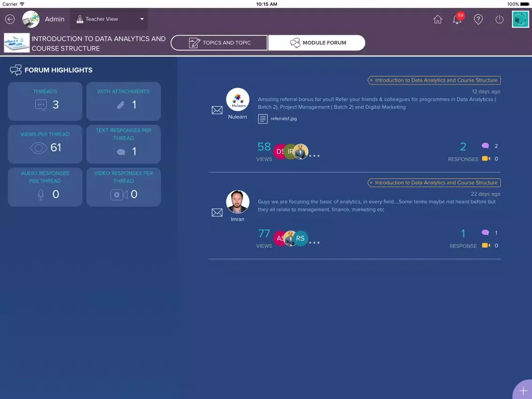Click the envelope icon beside Nulearn post

[217, 110]
